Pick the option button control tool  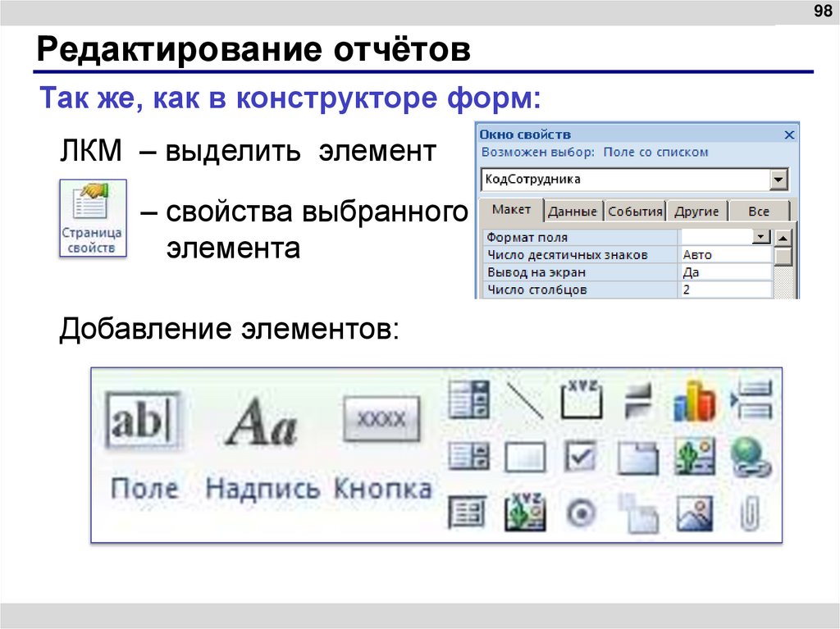pyautogui.click(x=582, y=512)
